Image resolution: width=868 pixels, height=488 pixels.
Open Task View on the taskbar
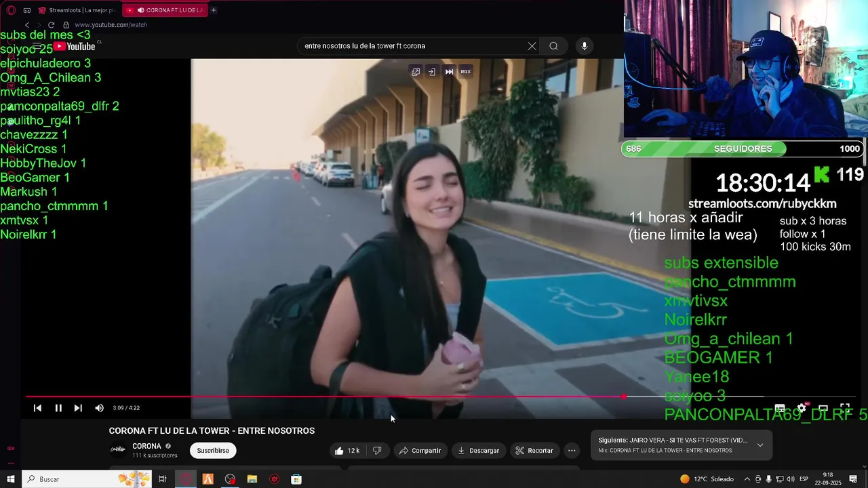click(163, 479)
